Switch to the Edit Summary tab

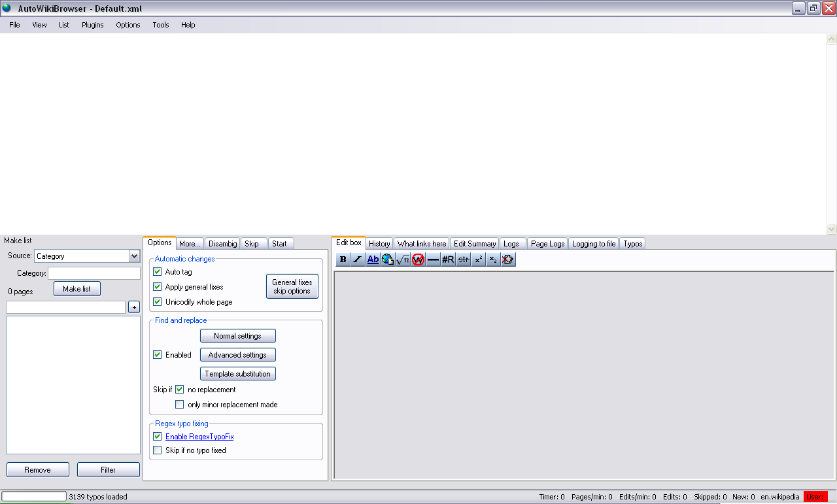click(475, 243)
